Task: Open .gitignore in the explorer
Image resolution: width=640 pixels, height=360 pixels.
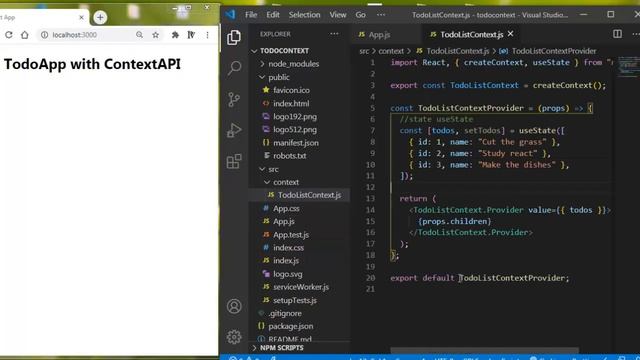Action: pyautogui.click(x=285, y=313)
